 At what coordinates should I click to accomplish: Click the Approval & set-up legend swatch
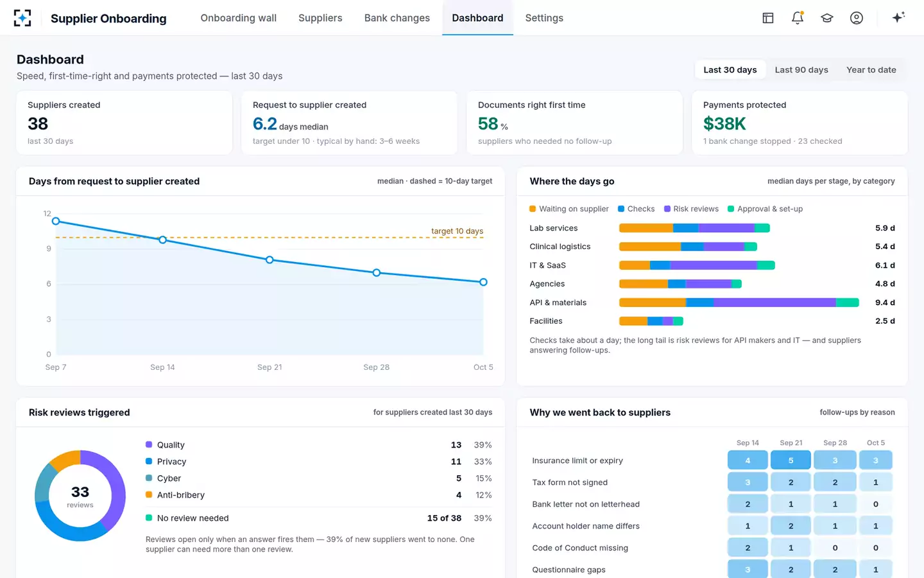[x=731, y=209]
